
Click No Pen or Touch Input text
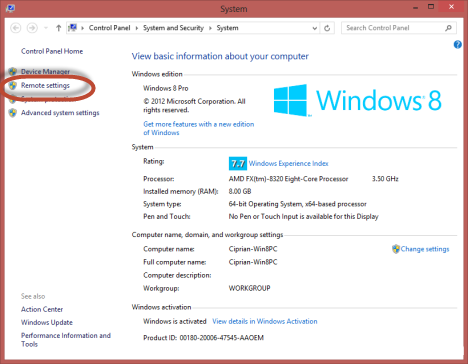304,217
